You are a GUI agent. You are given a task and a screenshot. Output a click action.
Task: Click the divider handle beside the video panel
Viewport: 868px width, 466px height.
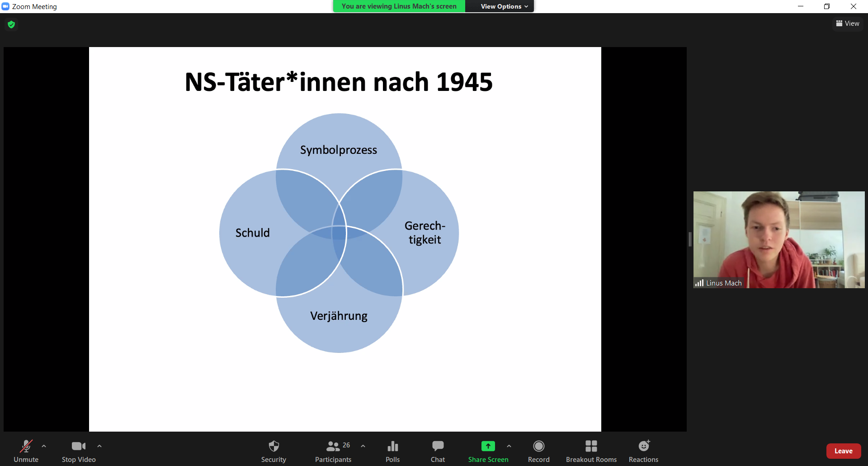(x=690, y=239)
